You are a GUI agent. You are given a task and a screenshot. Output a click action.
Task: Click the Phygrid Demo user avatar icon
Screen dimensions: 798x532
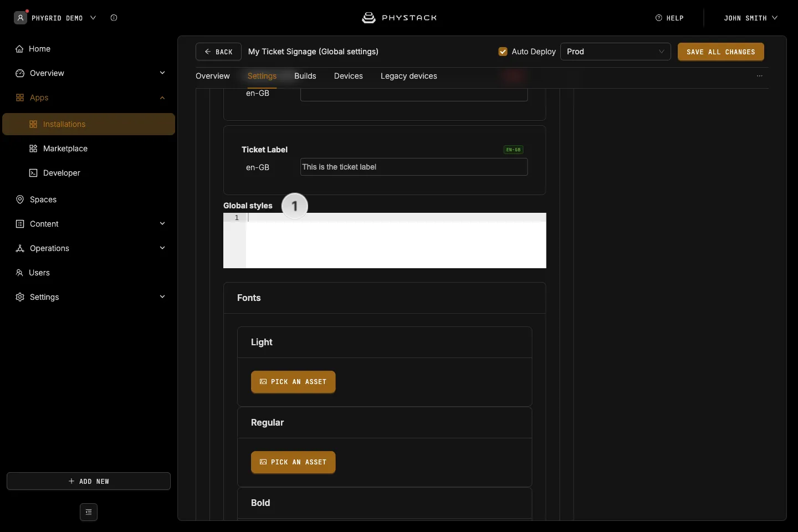point(21,18)
